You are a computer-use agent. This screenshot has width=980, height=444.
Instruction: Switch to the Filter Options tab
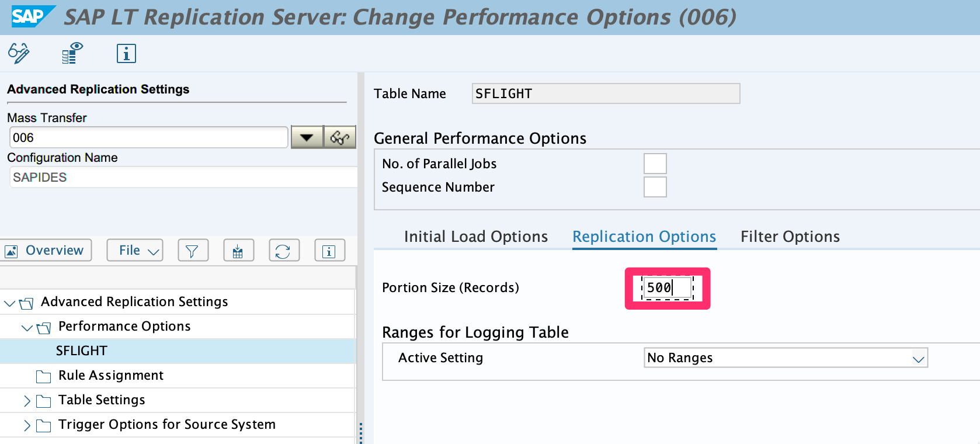coord(790,237)
